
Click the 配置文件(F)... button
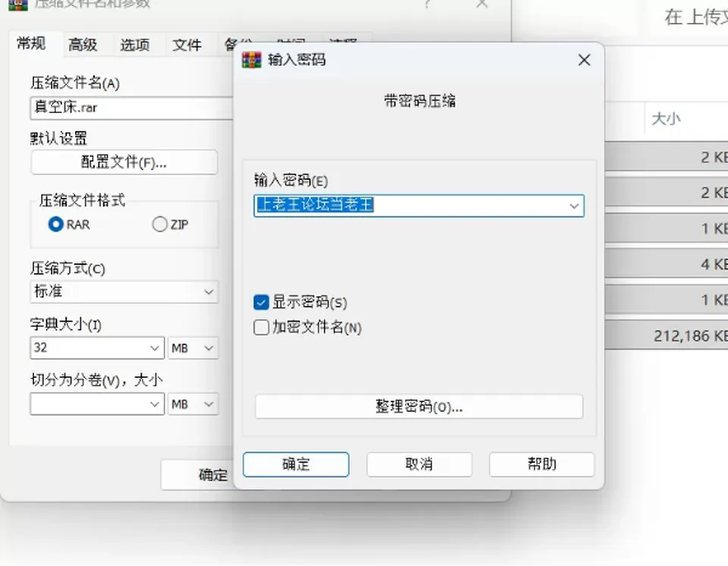click(124, 162)
